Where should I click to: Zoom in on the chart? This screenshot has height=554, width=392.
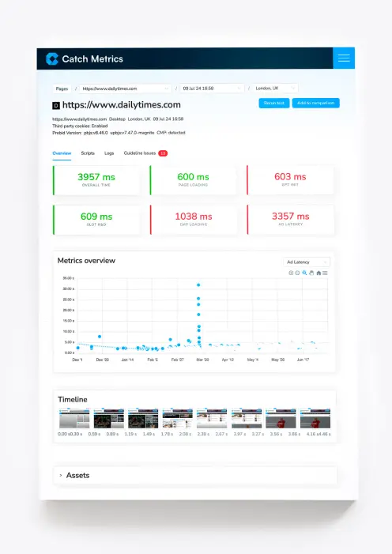tap(291, 273)
